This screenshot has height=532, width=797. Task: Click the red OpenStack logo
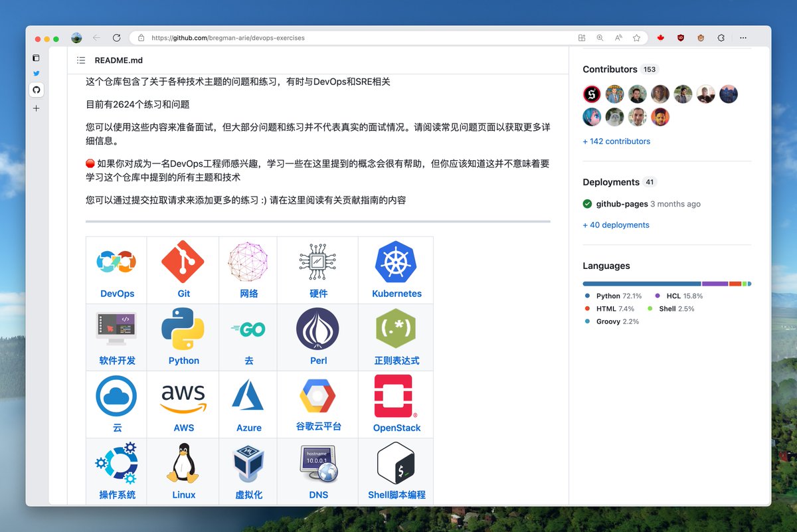(396, 396)
